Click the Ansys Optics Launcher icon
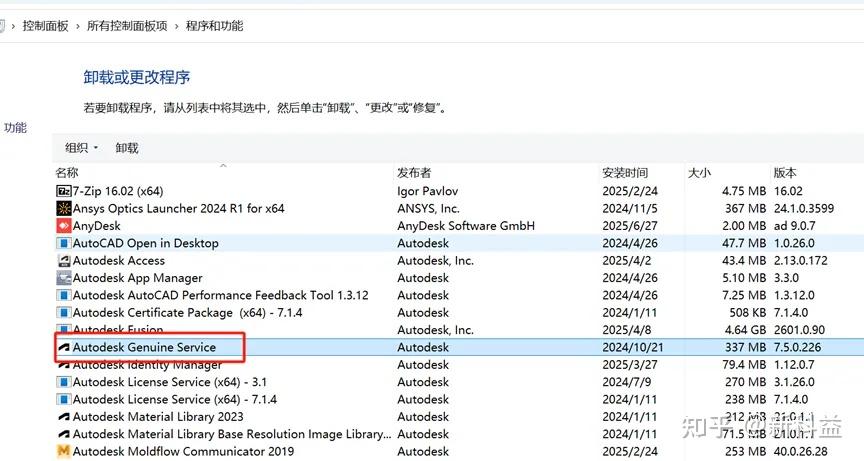Image resolution: width=864 pixels, height=461 pixels. point(64,209)
